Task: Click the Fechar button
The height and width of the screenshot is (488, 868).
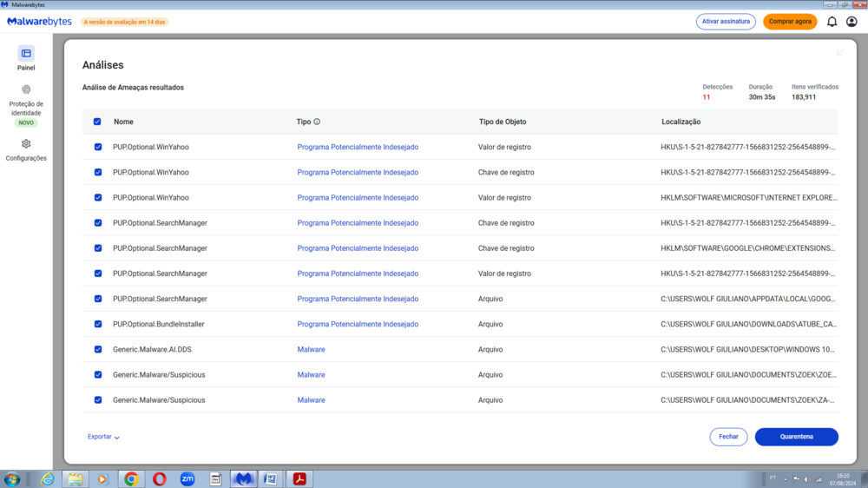Action: point(728,437)
